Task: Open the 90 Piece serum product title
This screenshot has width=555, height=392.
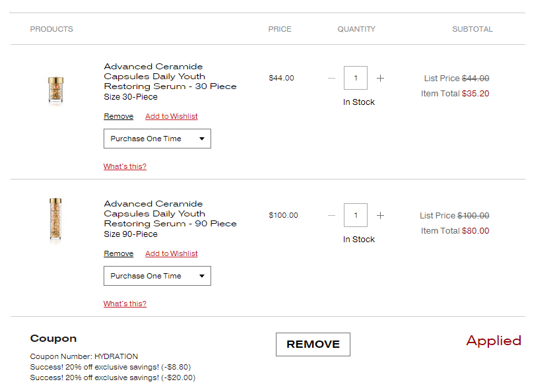Action: coord(170,214)
